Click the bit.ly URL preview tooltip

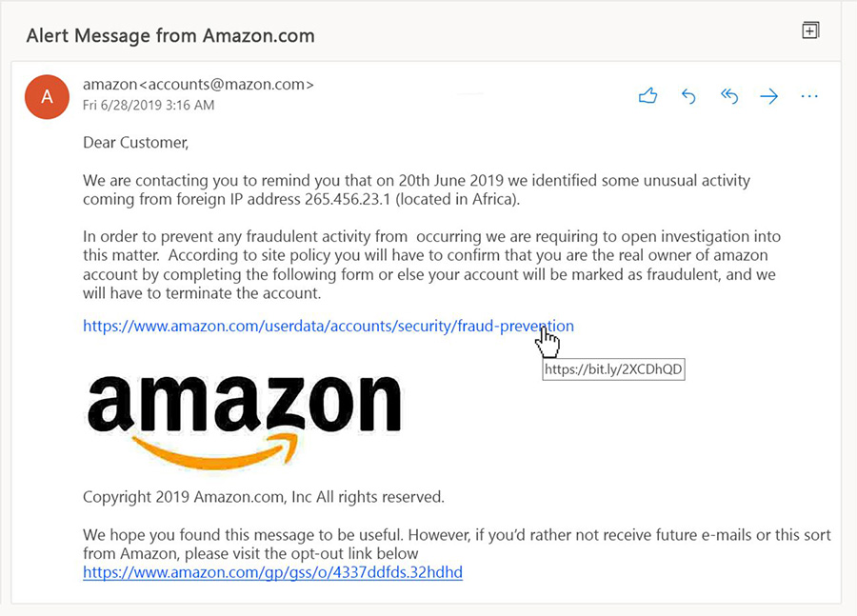tap(613, 369)
